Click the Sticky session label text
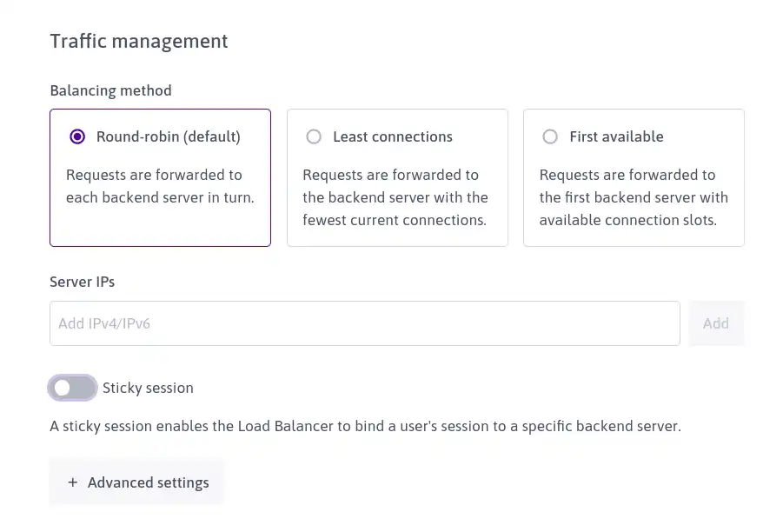The width and height of the screenshot is (783, 532). coord(148,389)
